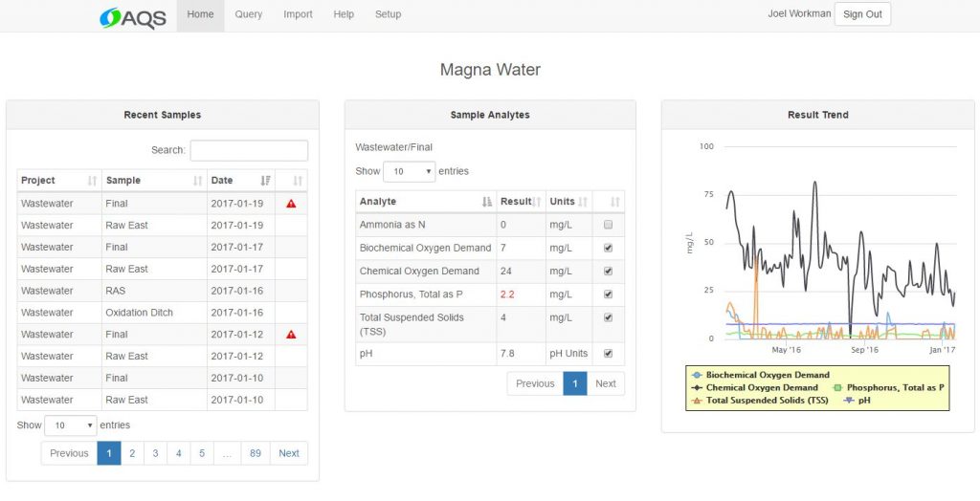The height and width of the screenshot is (501, 980).
Task: Sort Sample Analytes by Analyte name
Action: point(426,202)
